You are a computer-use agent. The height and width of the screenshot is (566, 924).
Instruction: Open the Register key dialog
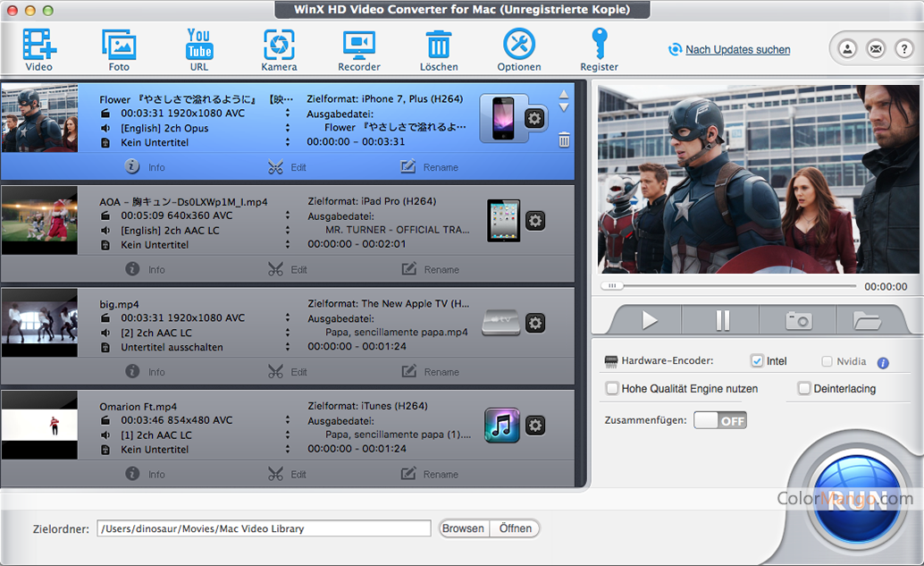tap(599, 49)
